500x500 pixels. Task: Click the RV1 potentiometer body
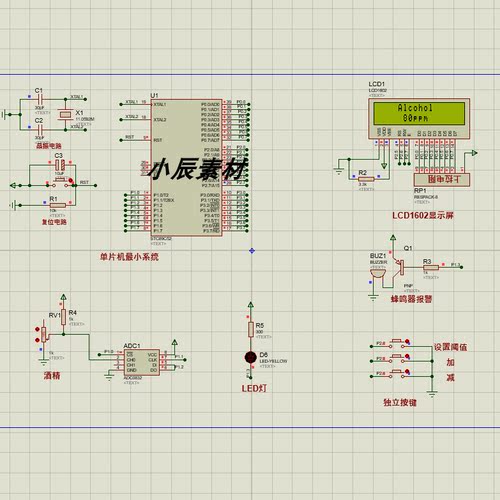44,335
